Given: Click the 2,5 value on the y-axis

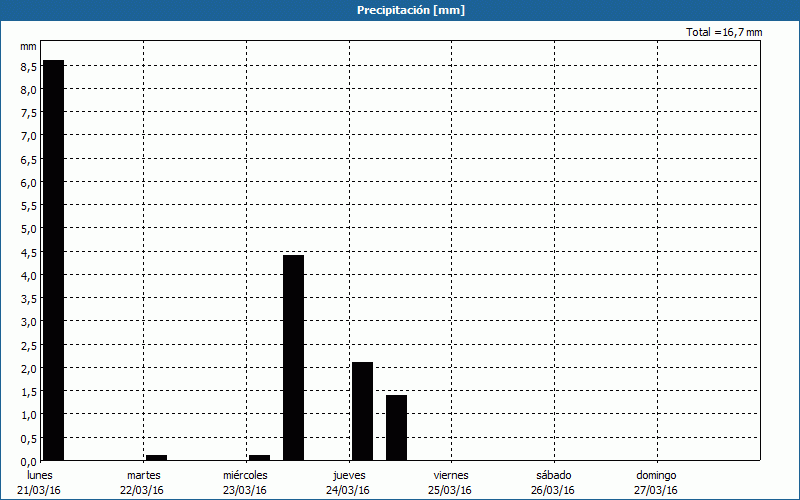Looking at the screenshot, I should pos(27,345).
